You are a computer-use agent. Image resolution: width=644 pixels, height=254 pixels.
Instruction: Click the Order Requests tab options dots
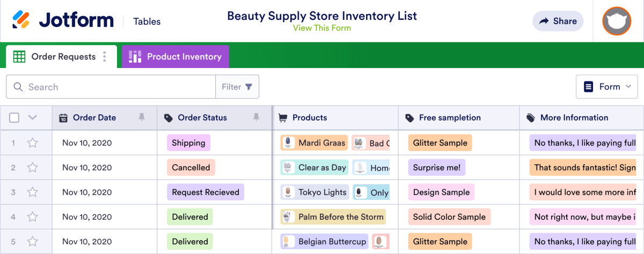[105, 57]
